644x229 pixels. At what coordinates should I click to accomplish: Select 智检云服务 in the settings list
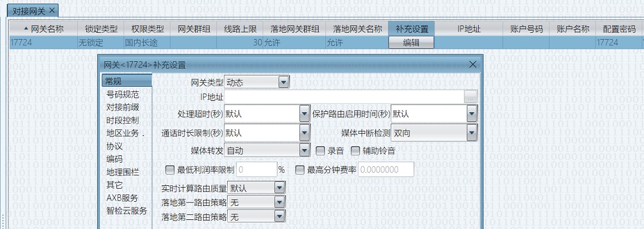tap(127, 211)
